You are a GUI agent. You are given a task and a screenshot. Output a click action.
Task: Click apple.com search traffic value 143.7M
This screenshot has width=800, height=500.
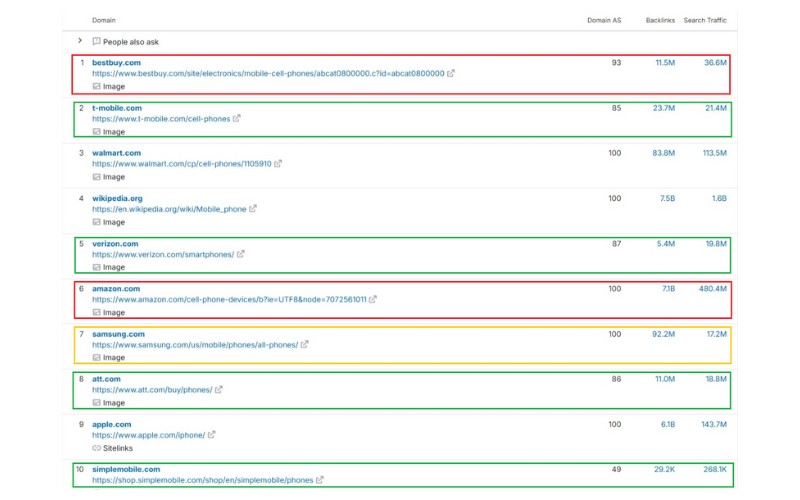click(714, 424)
